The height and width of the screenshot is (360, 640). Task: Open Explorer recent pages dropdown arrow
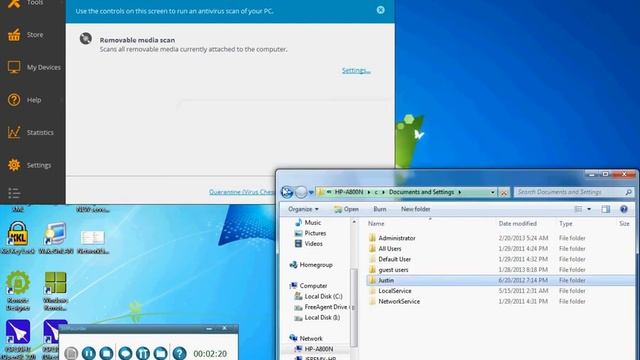[x=311, y=192]
